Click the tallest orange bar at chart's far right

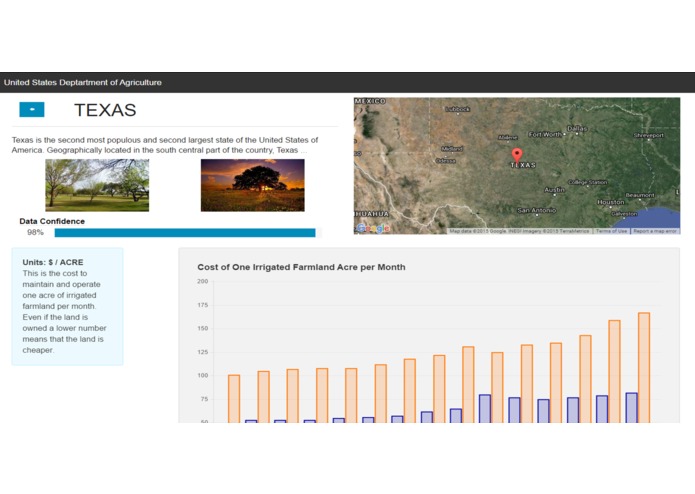point(644,367)
